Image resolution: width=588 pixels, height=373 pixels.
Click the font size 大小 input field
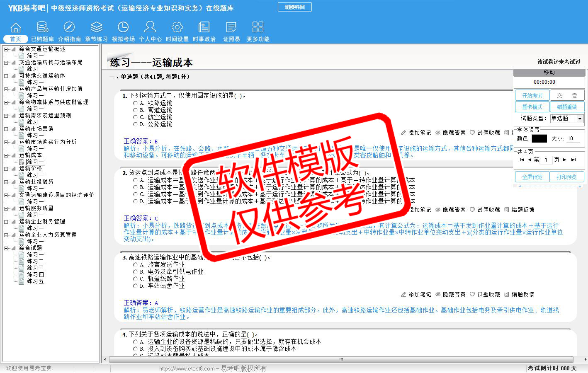[x=573, y=139]
